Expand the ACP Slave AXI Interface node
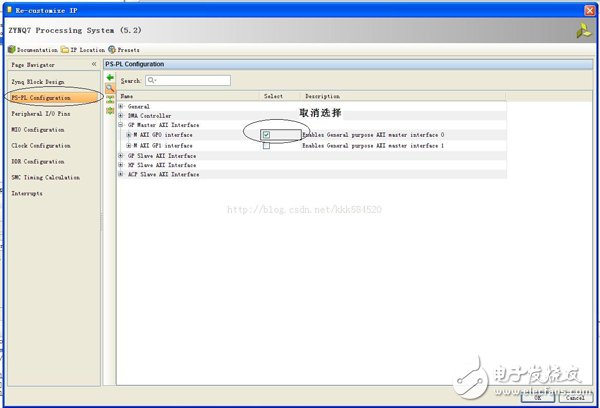Viewport: 600px width, 408px height. [121, 174]
